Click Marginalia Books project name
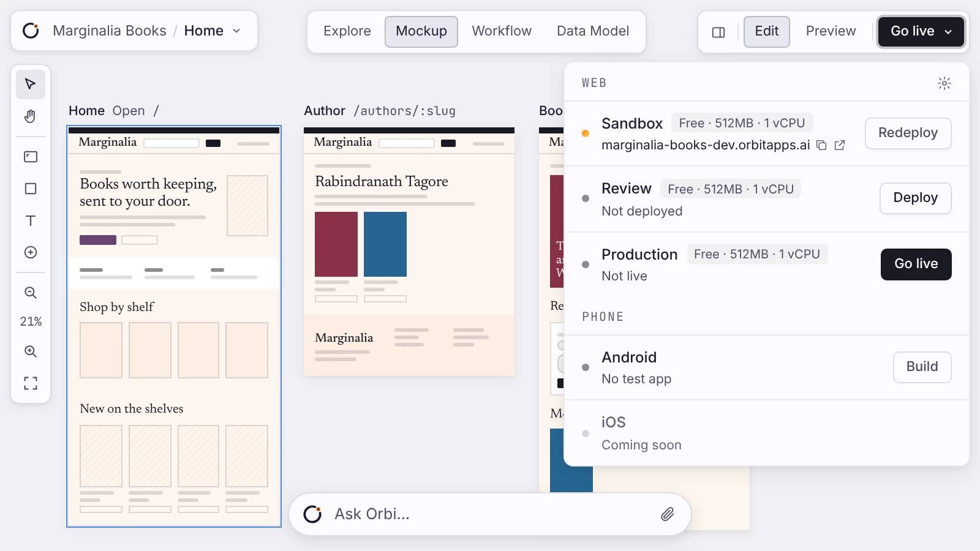The width and height of the screenshot is (980, 551). pyautogui.click(x=110, y=31)
